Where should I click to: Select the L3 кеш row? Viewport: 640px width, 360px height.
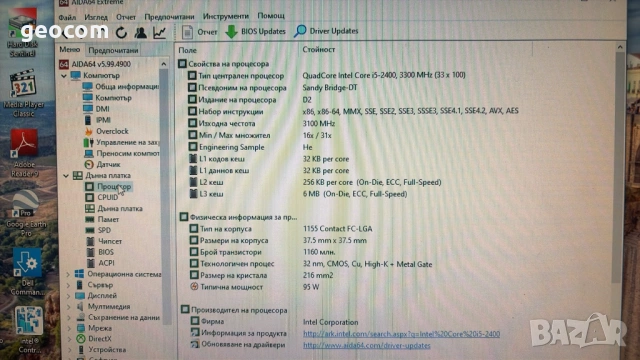(298, 194)
